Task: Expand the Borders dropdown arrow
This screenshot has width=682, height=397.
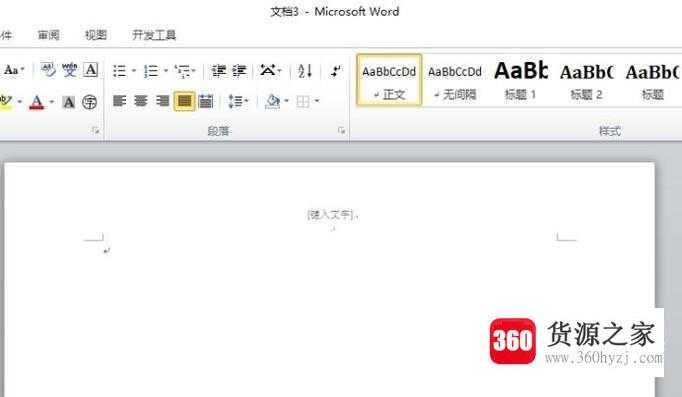Action: 317,101
